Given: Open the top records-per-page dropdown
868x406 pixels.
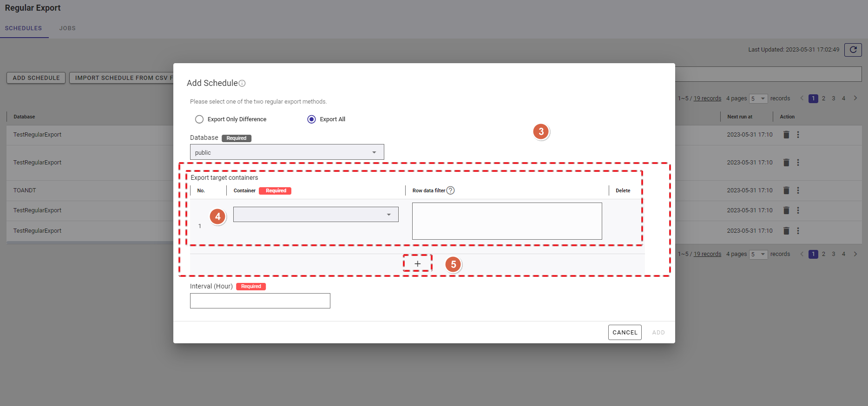Looking at the screenshot, I should tap(758, 98).
